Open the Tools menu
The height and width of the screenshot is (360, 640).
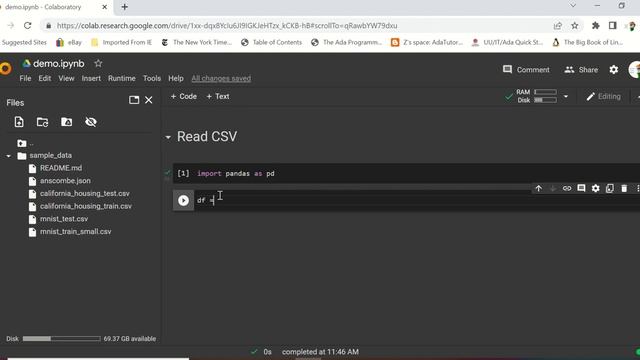tap(152, 78)
